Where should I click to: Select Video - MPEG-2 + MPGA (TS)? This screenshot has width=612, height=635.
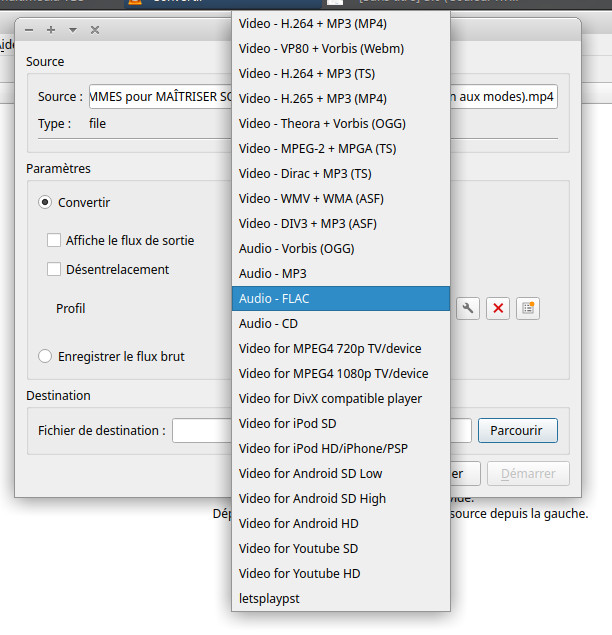[x=341, y=149]
